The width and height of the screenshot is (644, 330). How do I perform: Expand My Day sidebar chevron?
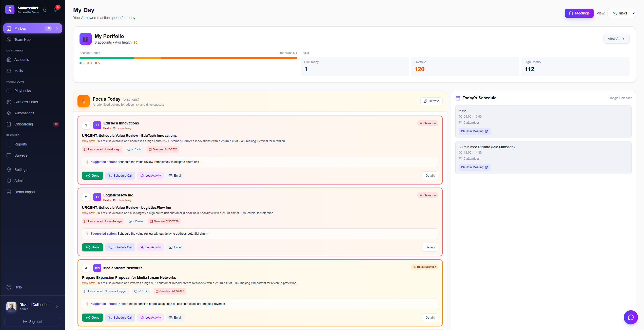point(57,28)
